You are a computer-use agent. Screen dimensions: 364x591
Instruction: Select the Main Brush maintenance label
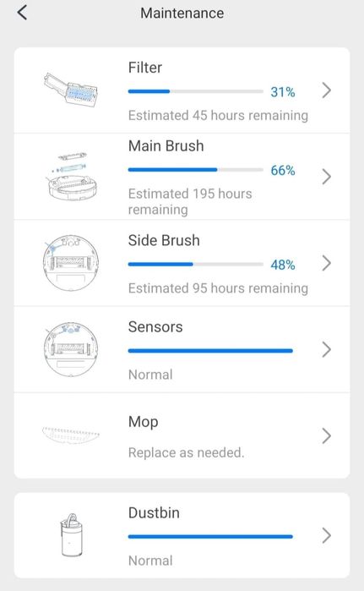166,146
